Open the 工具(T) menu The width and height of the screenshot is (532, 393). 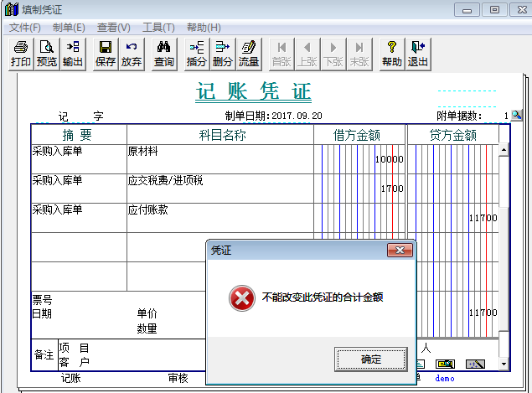point(158,28)
